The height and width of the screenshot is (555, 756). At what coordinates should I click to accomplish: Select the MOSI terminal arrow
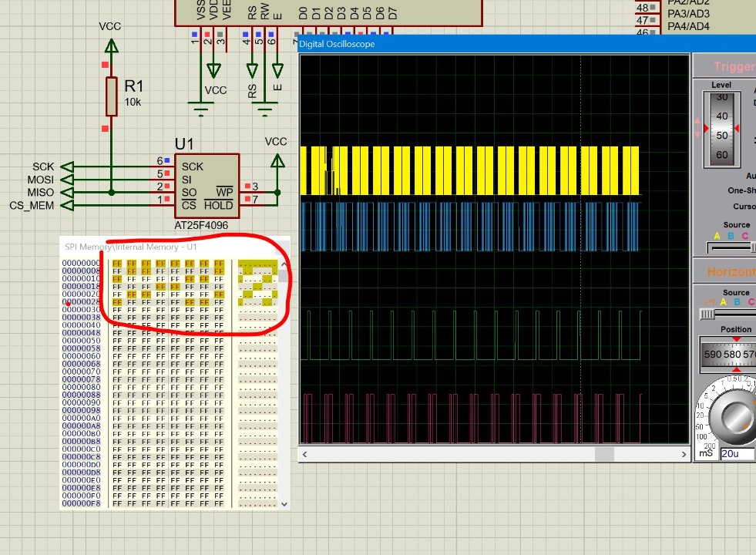(68, 180)
